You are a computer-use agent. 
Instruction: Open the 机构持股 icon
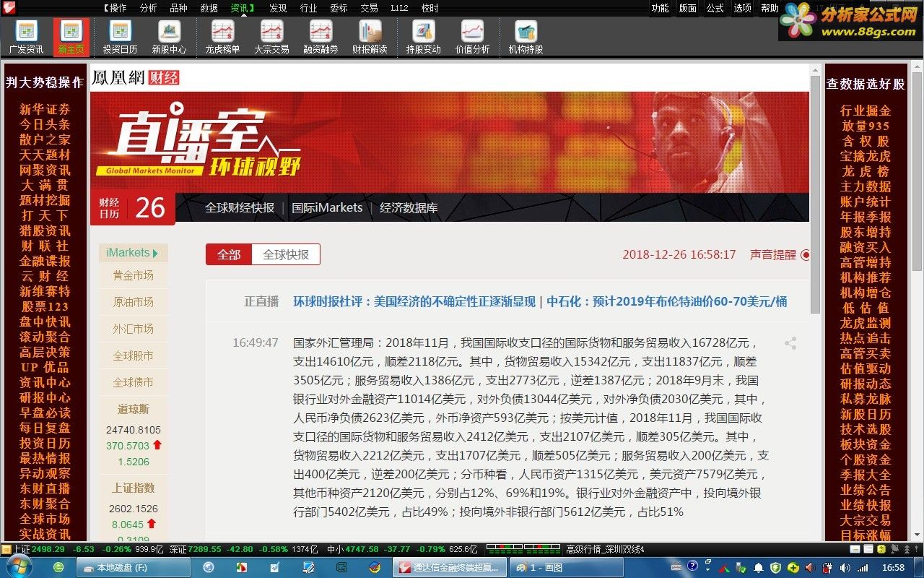click(526, 38)
